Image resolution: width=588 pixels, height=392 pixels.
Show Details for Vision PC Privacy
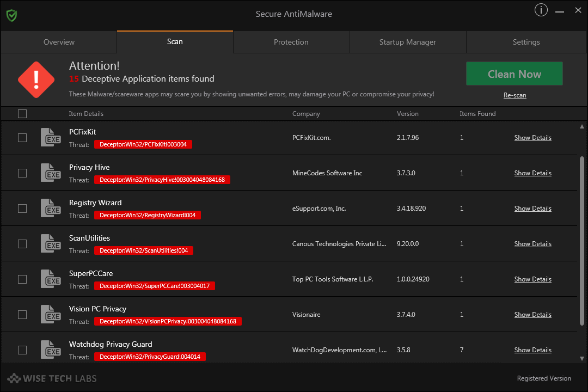[x=532, y=314]
